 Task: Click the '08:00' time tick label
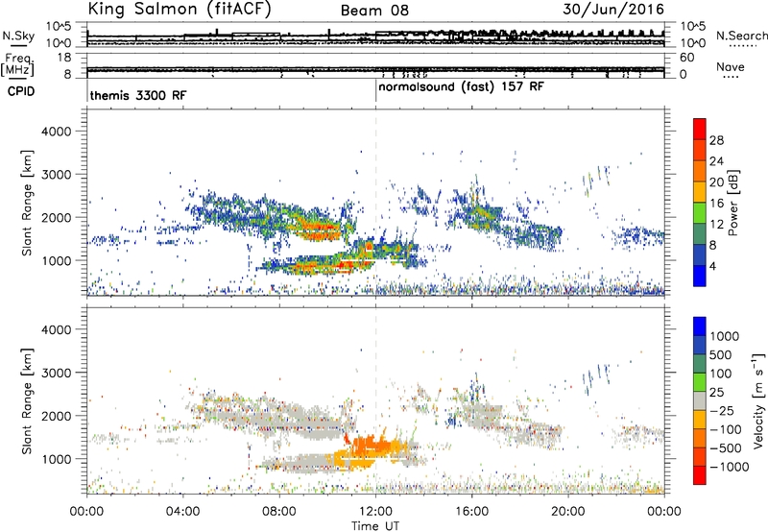pyautogui.click(x=279, y=512)
